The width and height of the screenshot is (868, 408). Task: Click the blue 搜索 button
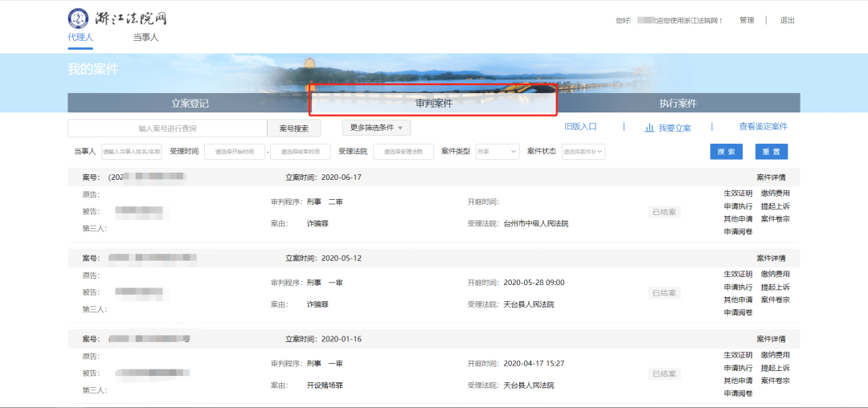point(727,152)
